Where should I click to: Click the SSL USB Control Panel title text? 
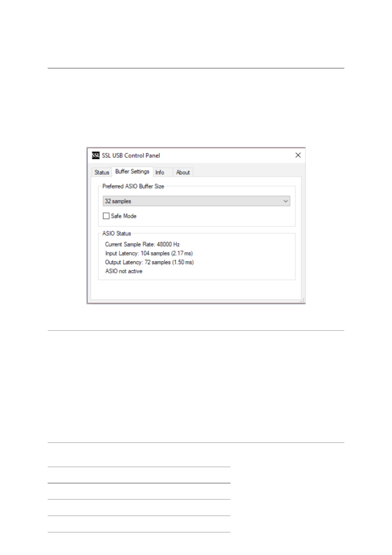(x=131, y=155)
